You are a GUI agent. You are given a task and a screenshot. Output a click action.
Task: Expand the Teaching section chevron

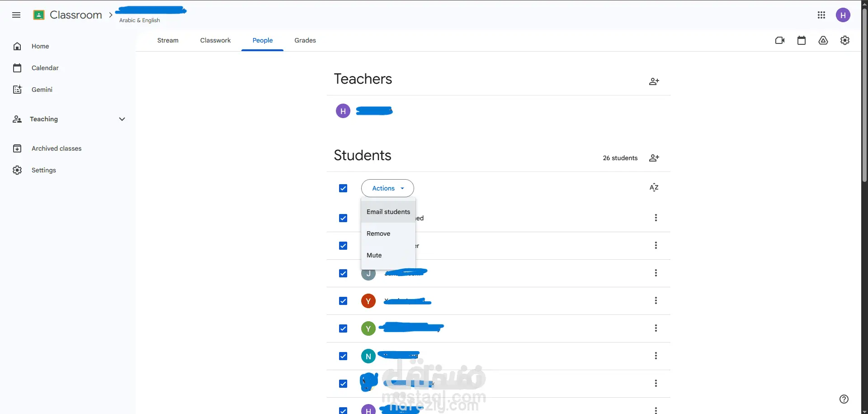(x=122, y=119)
